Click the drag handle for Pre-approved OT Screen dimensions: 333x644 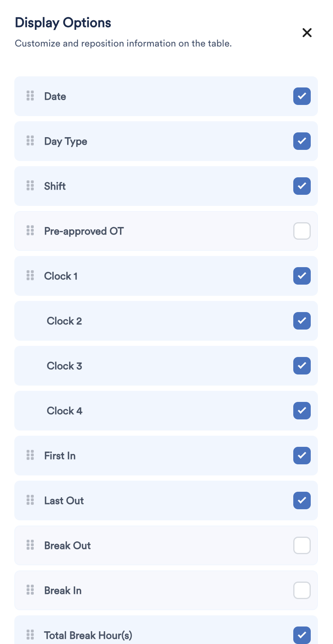(x=30, y=231)
